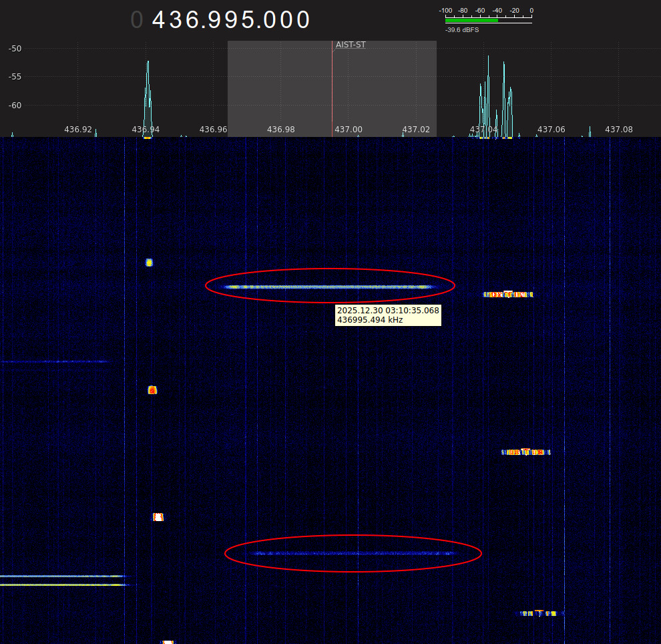This screenshot has width=661, height=644.
Task: Click the 437.06 frequency axis label
Action: pyautogui.click(x=551, y=129)
